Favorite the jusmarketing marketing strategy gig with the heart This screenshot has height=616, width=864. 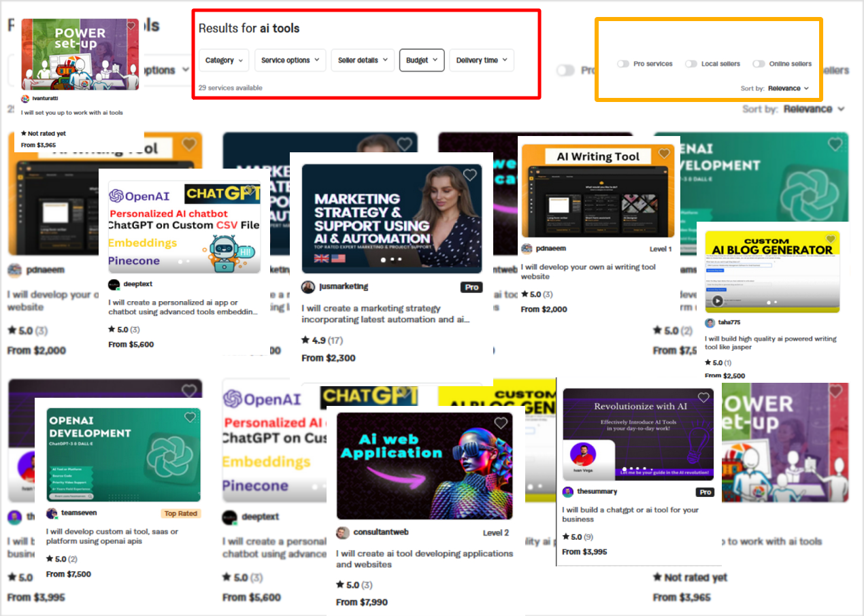click(x=469, y=175)
